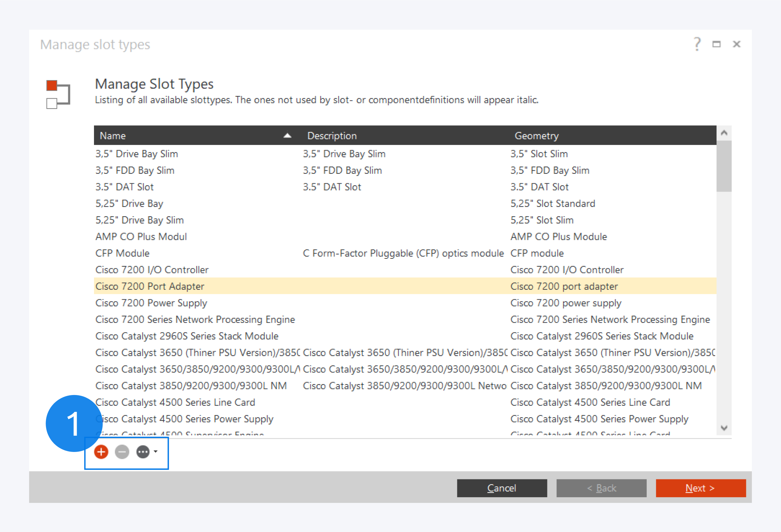Click the scrollbar down arrow

[x=724, y=428]
